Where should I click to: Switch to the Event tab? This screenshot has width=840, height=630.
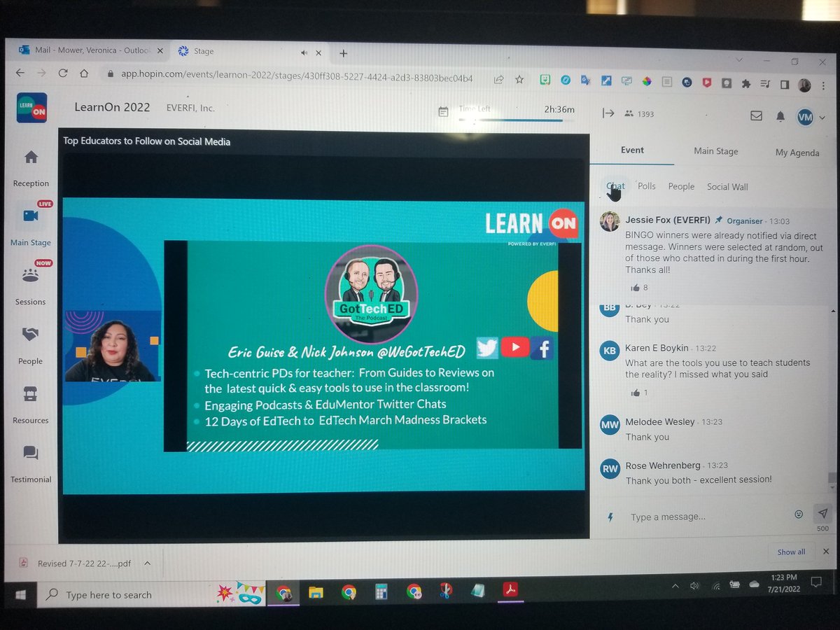632,150
